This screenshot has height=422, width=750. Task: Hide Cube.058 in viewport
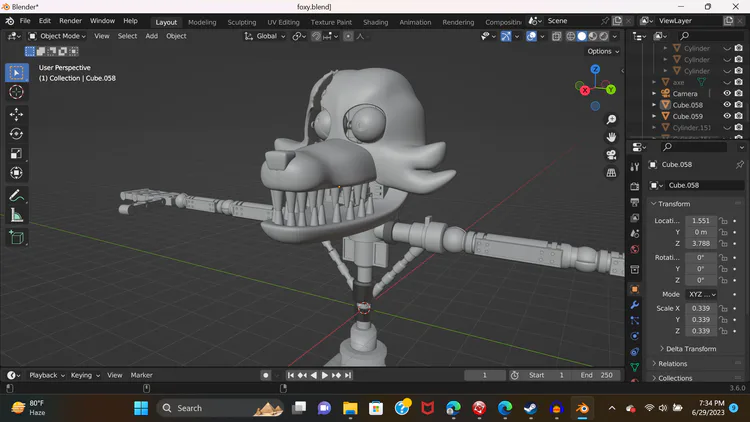pos(727,105)
